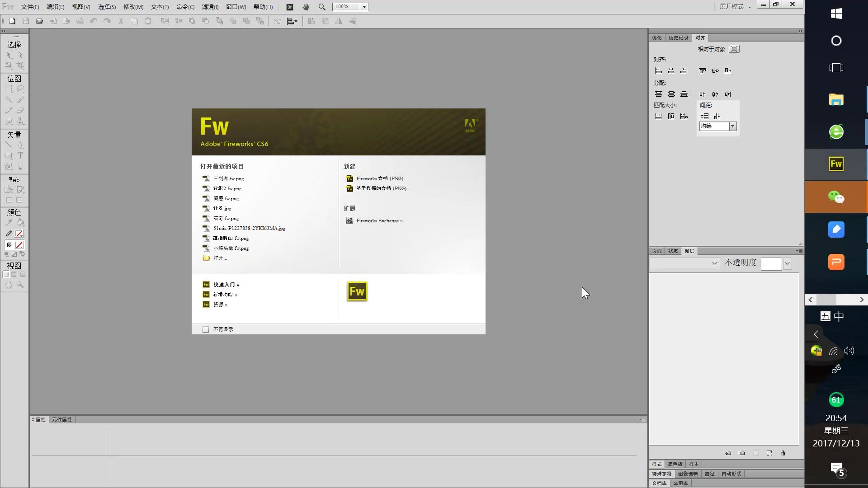Viewport: 868px width, 488px height.
Task: Click the Zoom tool in main toolbar
Action: pos(322,7)
